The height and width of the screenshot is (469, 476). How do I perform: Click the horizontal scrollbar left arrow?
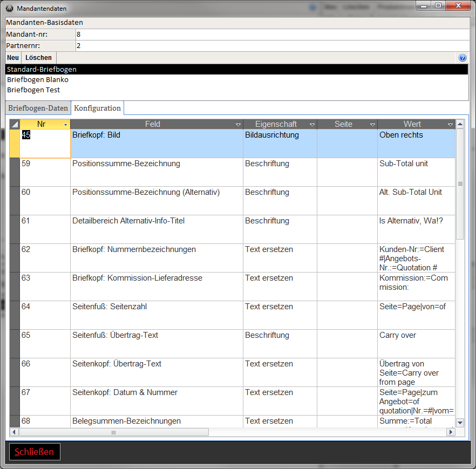click(14, 432)
